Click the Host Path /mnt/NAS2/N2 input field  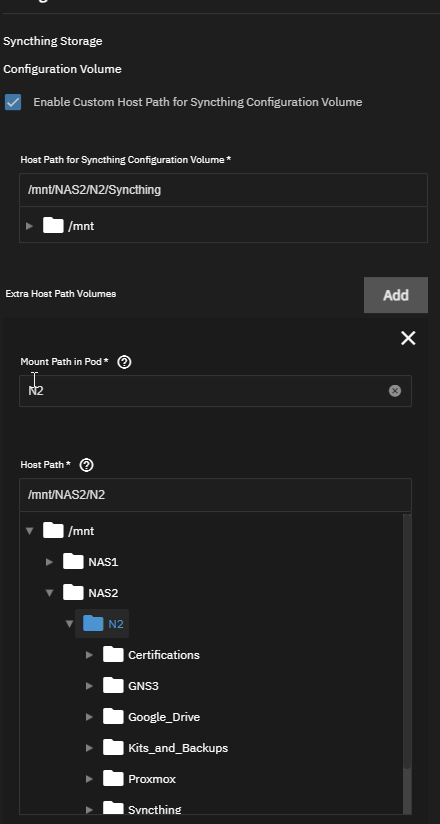click(216, 495)
